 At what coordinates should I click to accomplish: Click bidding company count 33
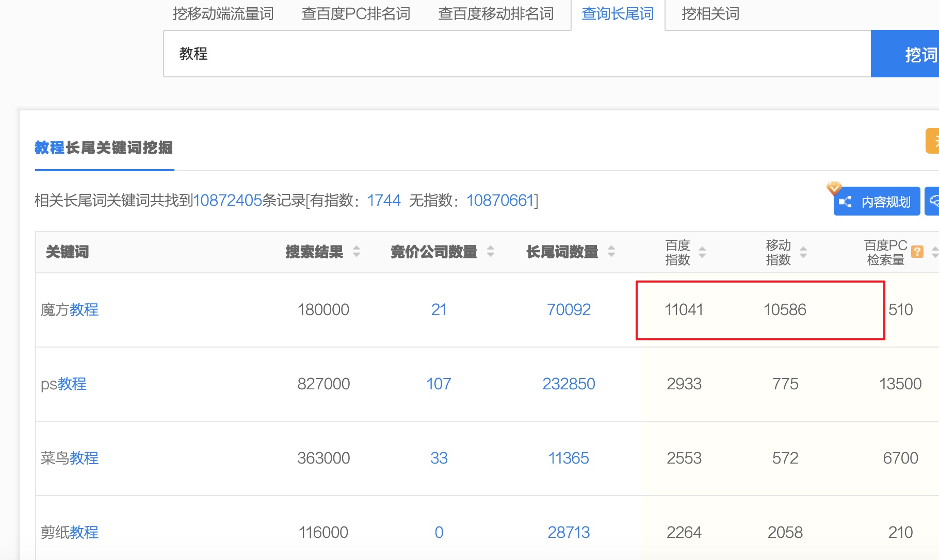tap(439, 458)
